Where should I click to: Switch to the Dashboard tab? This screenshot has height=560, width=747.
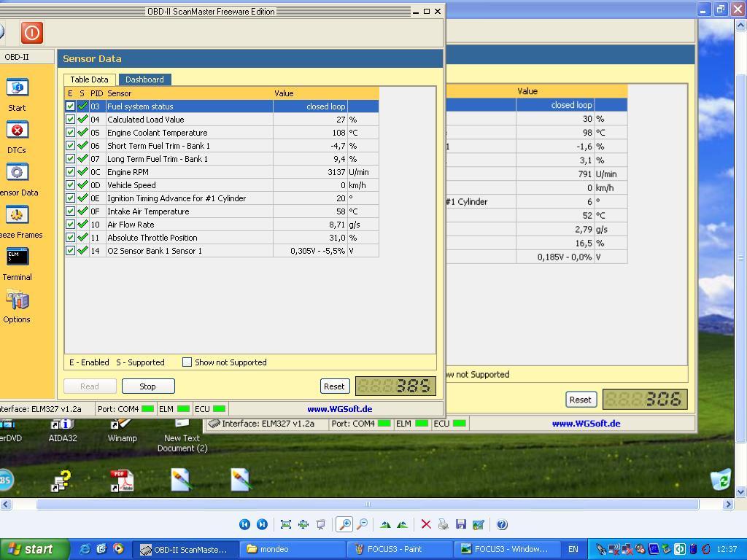point(144,79)
